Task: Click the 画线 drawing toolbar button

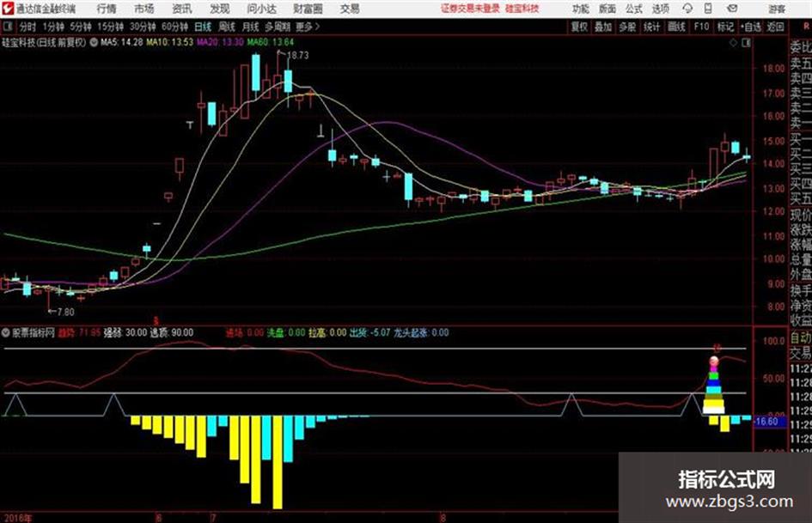Action: [676, 27]
